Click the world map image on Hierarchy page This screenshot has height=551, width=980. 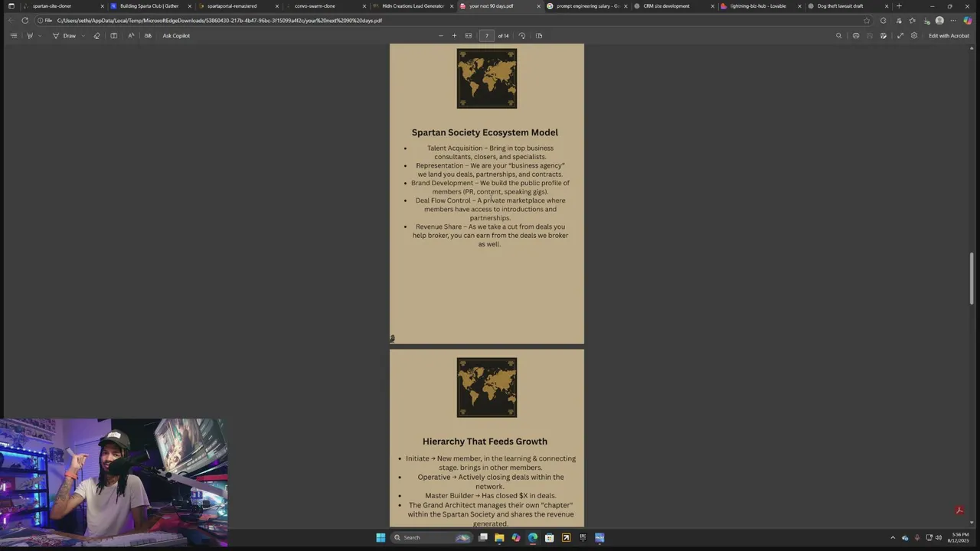(x=487, y=388)
